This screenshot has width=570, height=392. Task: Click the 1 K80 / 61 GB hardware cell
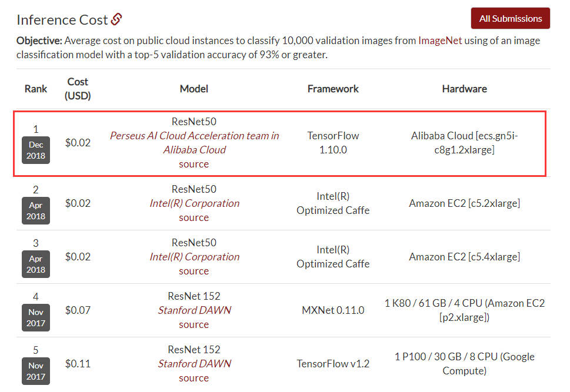coord(465,310)
